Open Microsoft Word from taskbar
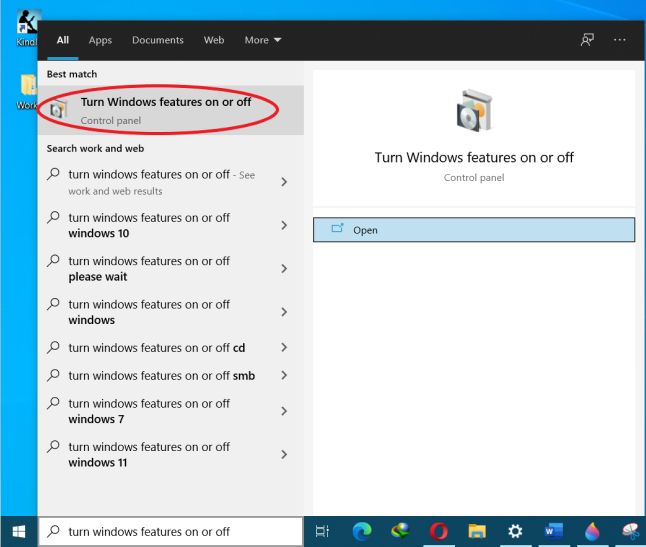This screenshot has width=646, height=547. click(x=554, y=531)
